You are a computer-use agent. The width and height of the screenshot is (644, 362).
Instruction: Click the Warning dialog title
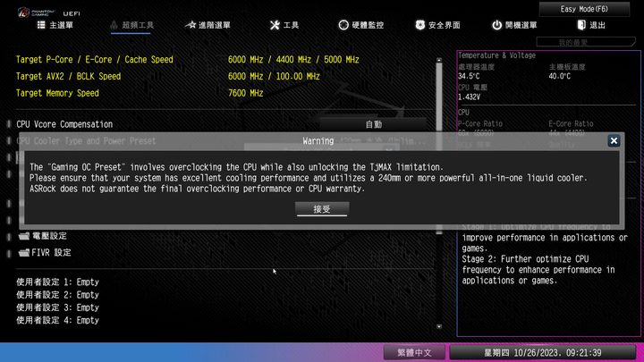coord(318,141)
